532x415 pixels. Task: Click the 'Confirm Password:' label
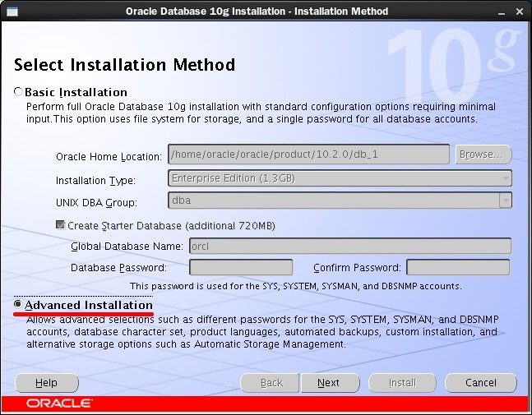(357, 268)
